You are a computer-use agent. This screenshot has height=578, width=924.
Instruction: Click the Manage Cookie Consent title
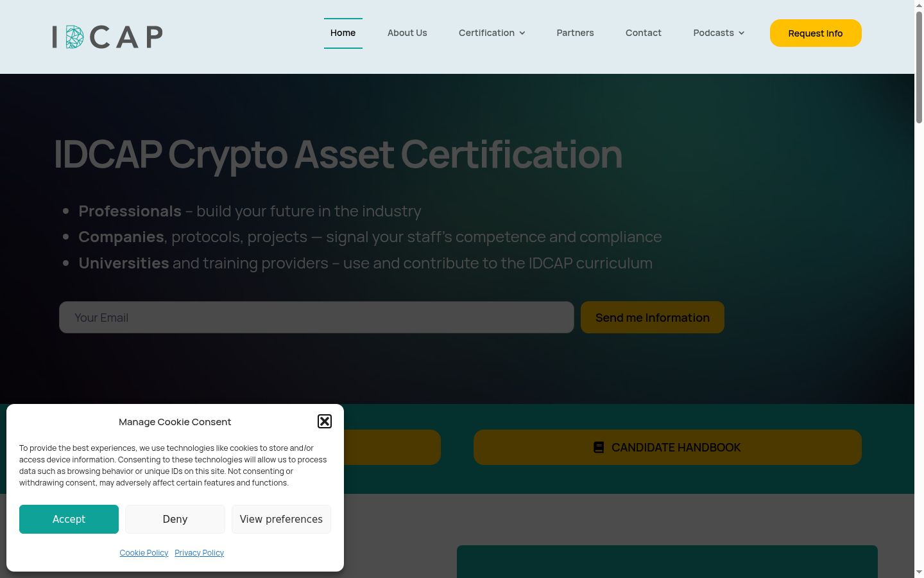pyautogui.click(x=175, y=422)
